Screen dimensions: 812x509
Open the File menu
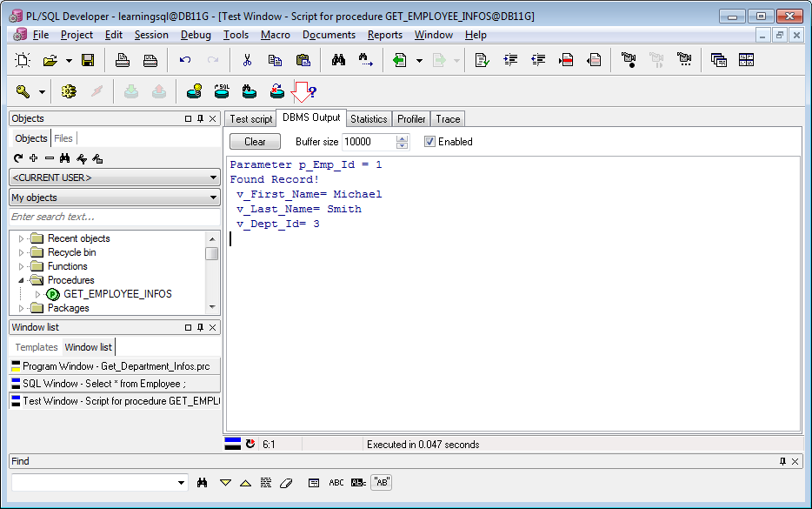click(40, 35)
